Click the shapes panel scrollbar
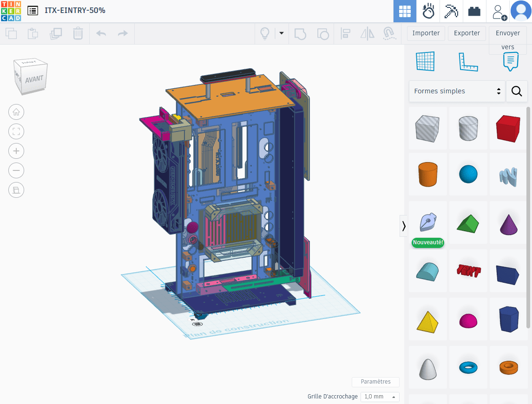Viewport: 532px width, 404px height. [528, 218]
